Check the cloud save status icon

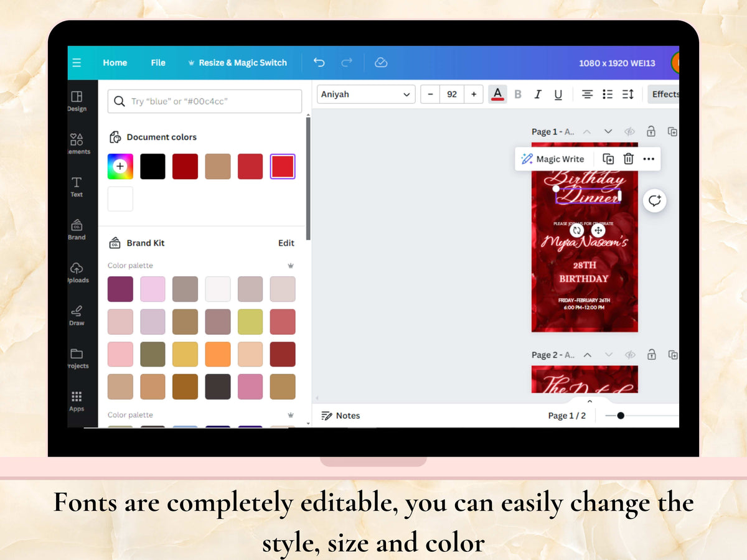(381, 62)
